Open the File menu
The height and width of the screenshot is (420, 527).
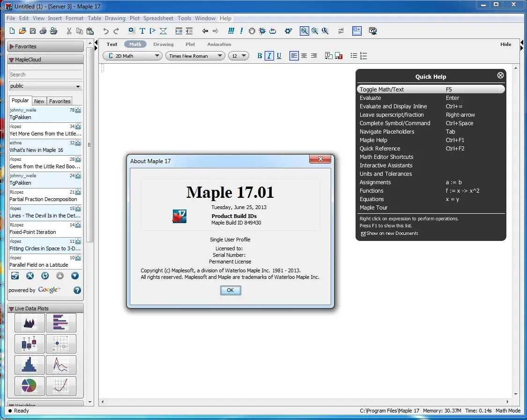(x=11, y=18)
